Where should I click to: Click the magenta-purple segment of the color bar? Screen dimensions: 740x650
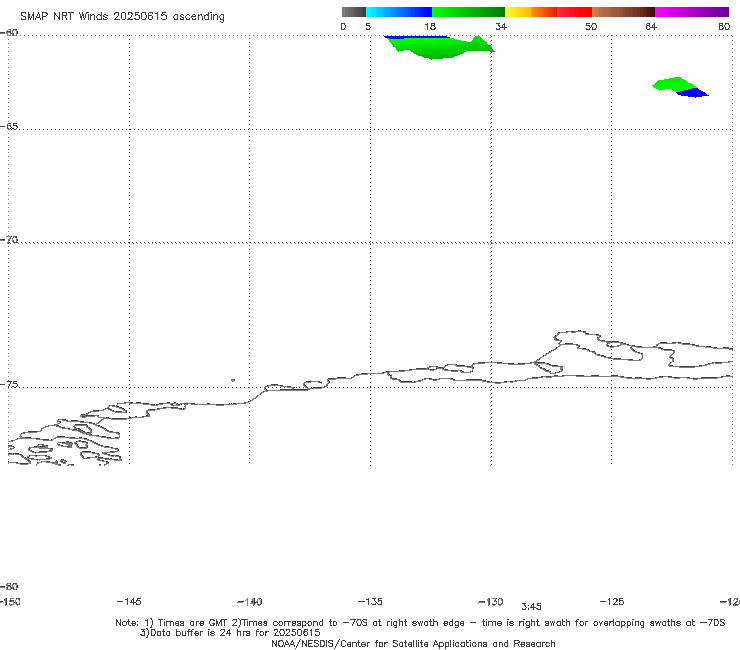click(x=692, y=12)
